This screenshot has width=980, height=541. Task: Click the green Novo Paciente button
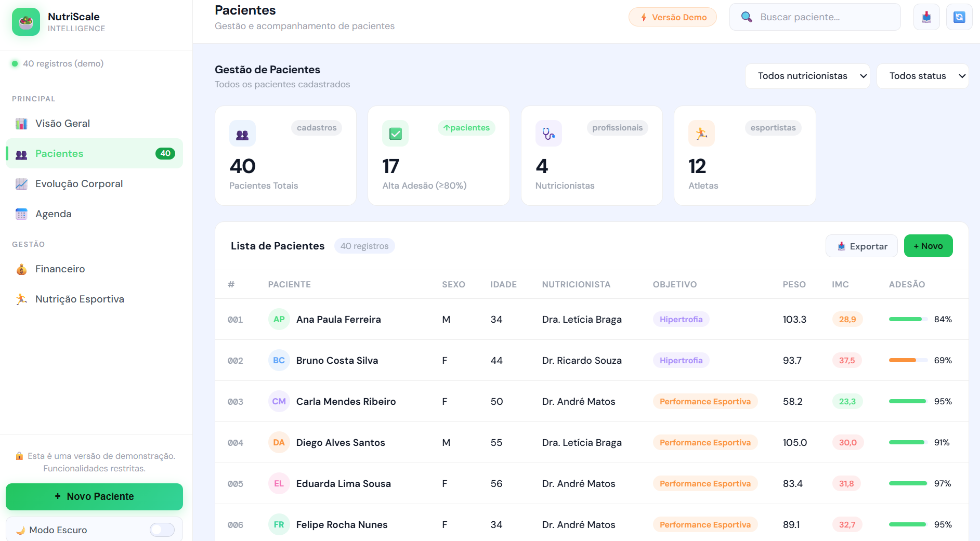94,496
